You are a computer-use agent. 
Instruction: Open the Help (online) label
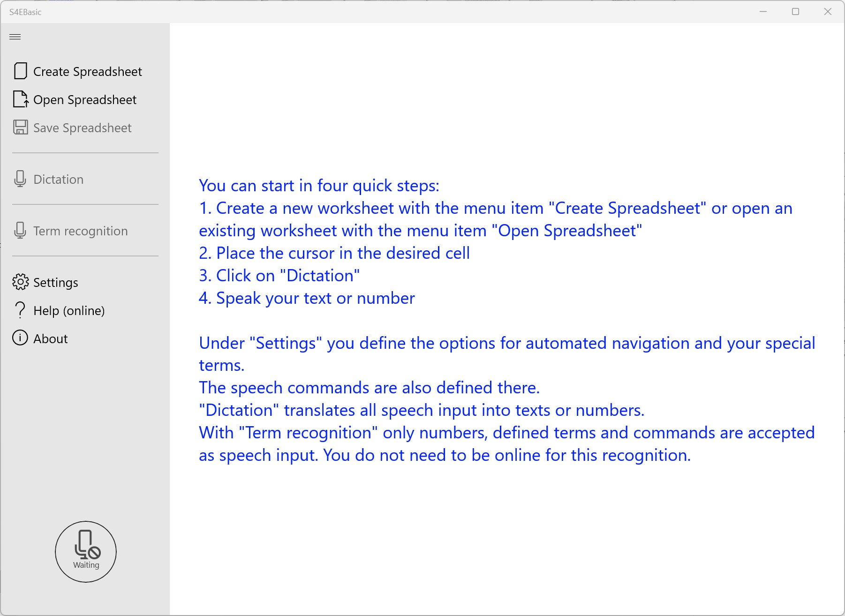[x=69, y=311]
